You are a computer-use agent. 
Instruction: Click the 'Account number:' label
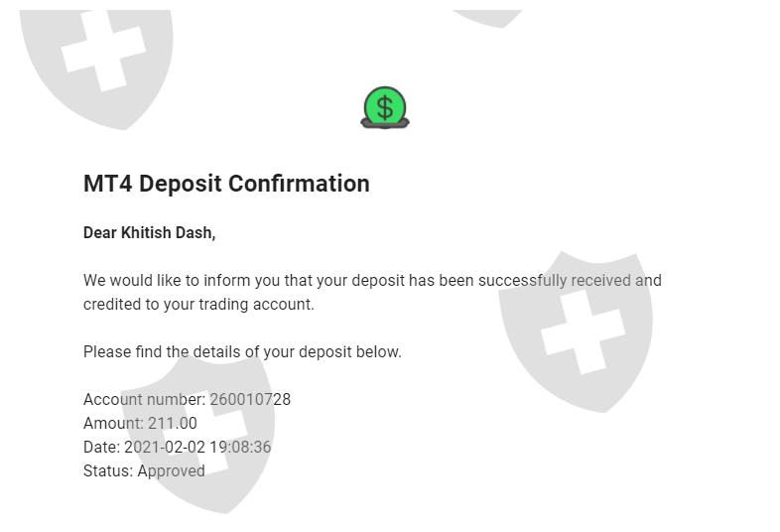145,400
